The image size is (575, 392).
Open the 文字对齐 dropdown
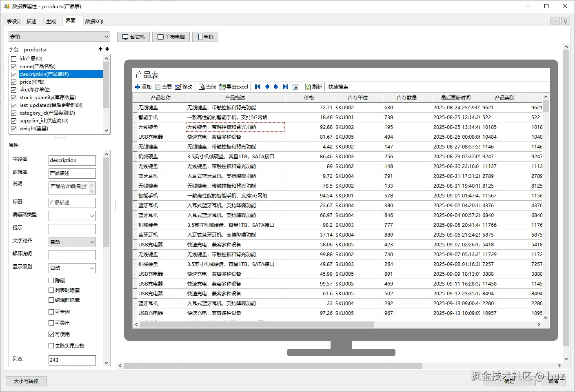tap(72, 242)
